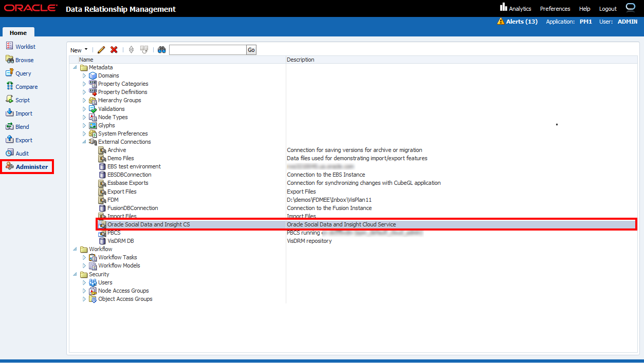Viewport: 644px width, 363px height.
Task: Open the Worklist sidebar icon
Action: pyautogui.click(x=10, y=46)
